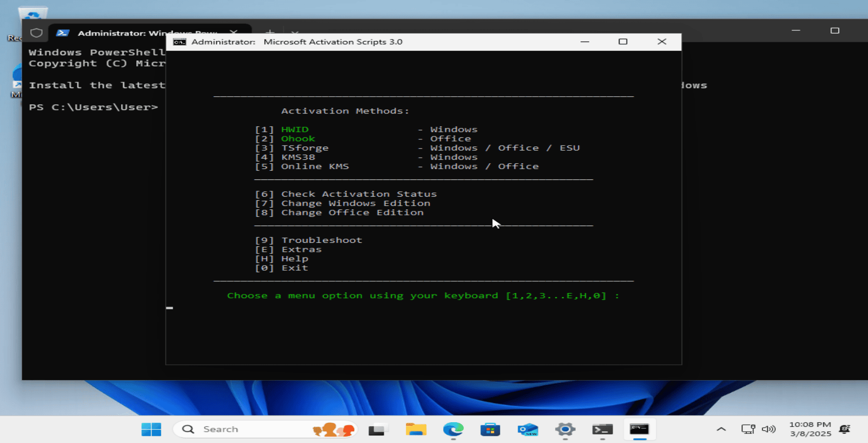The width and height of the screenshot is (868, 443).
Task: Launch Outlook from the taskbar
Action: [528, 430]
